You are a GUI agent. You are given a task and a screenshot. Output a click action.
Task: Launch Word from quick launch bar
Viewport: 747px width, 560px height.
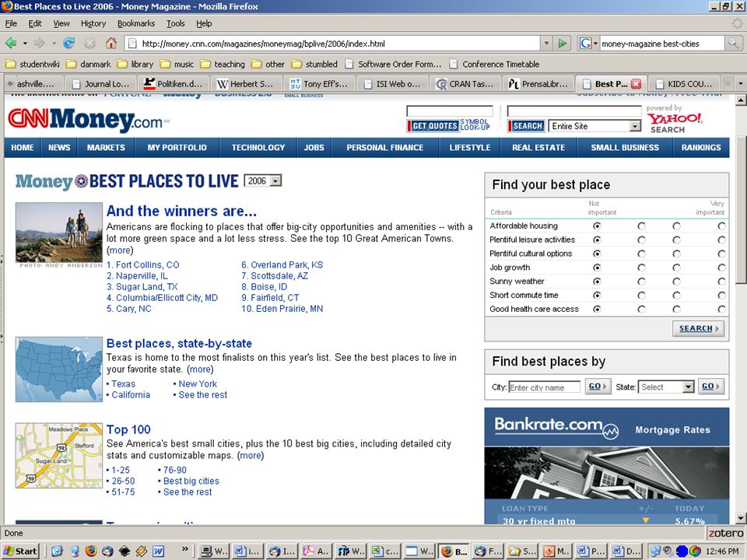coord(158,551)
